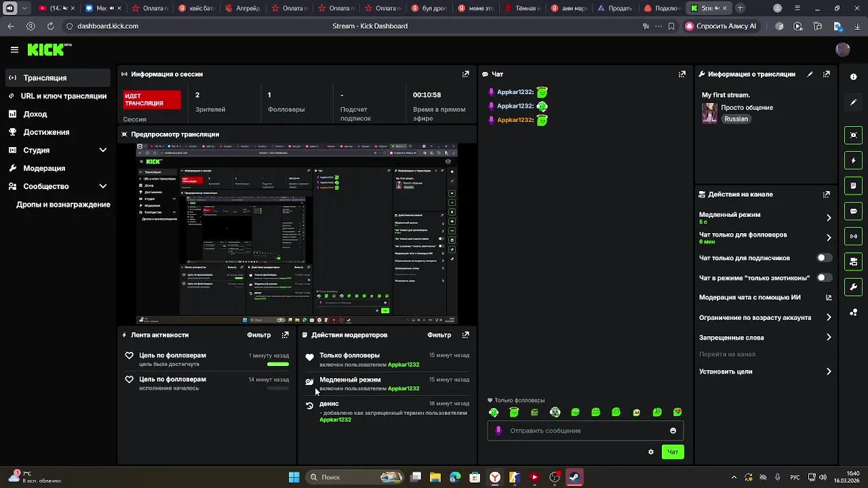Toggle the chat bubble widget icon in right sidebar

[853, 211]
